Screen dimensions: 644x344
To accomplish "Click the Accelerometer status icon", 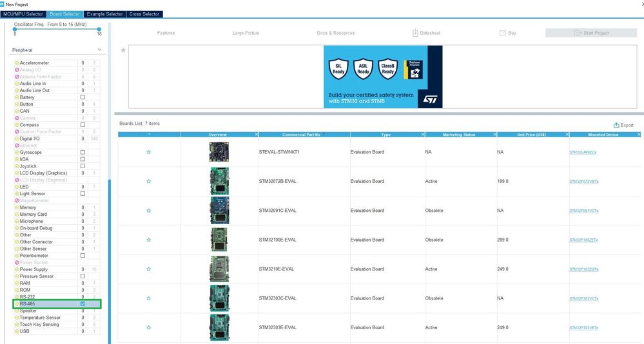I will pyautogui.click(x=17, y=62).
